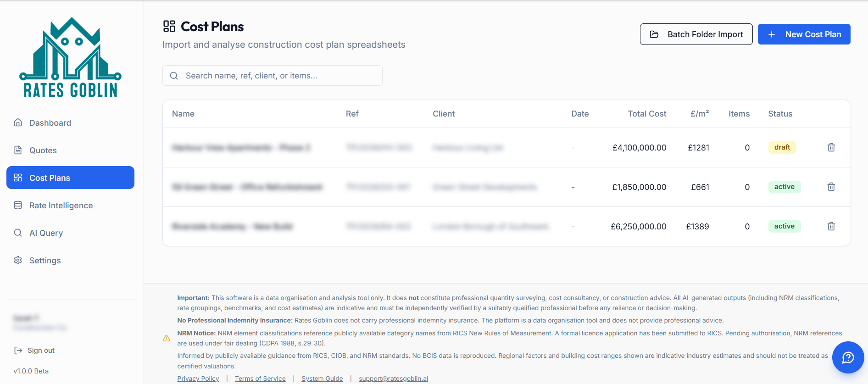Navigate to Quotes in the sidebar
Screen dimensions: 868x384
[43, 150]
